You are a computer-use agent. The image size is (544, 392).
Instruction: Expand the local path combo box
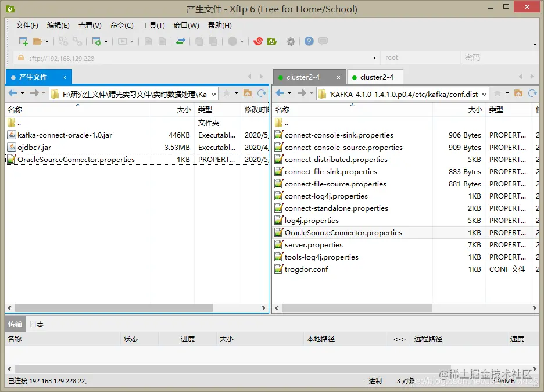click(x=214, y=94)
